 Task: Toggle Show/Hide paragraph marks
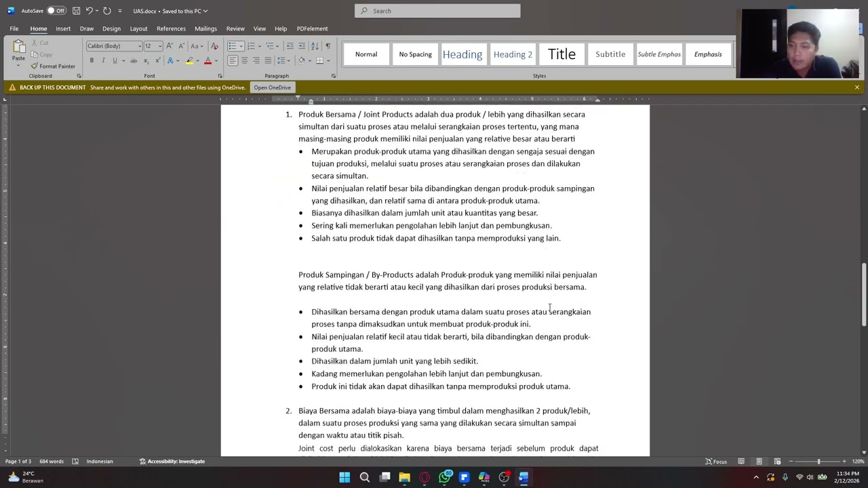pyautogui.click(x=328, y=46)
